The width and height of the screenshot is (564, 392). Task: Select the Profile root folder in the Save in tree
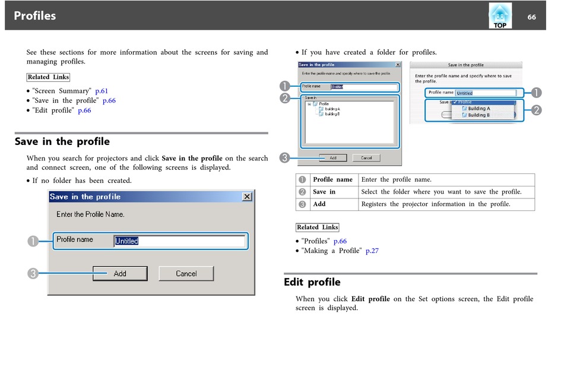coord(324,104)
